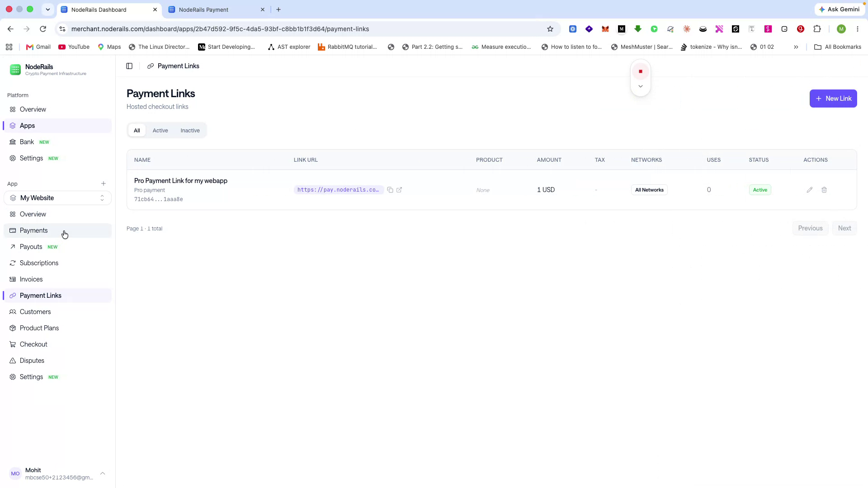Create a New Link
This screenshot has height=488, width=868.
(x=833, y=99)
